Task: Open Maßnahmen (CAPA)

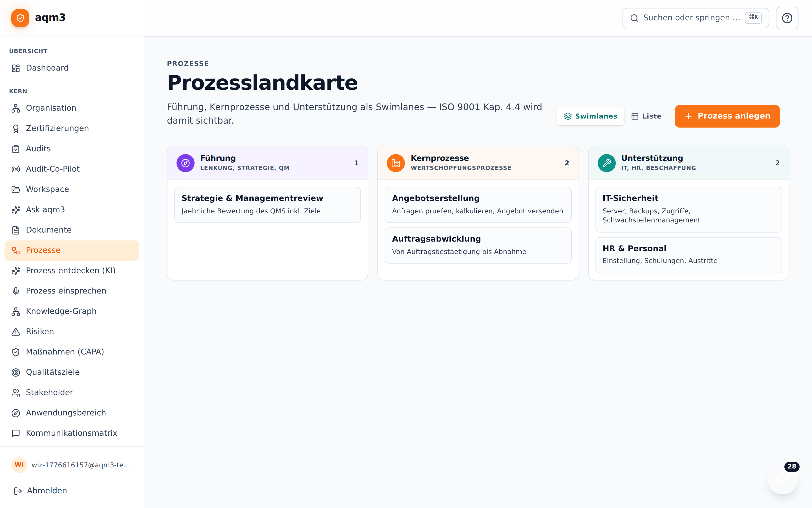Action: [72, 352]
